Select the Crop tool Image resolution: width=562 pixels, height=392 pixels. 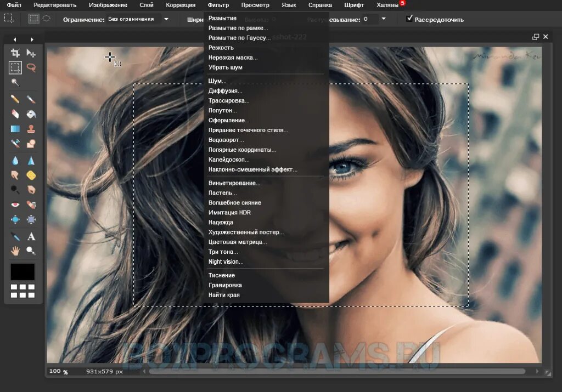coord(15,53)
